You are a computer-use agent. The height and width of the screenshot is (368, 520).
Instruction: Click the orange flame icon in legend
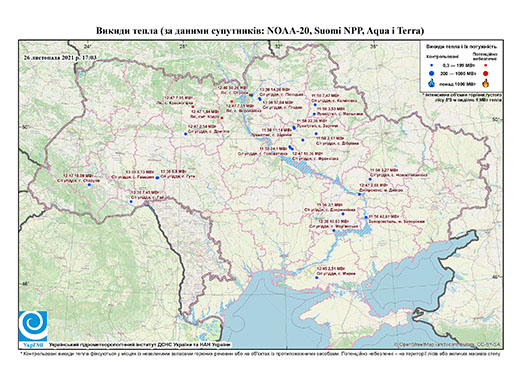(x=486, y=83)
